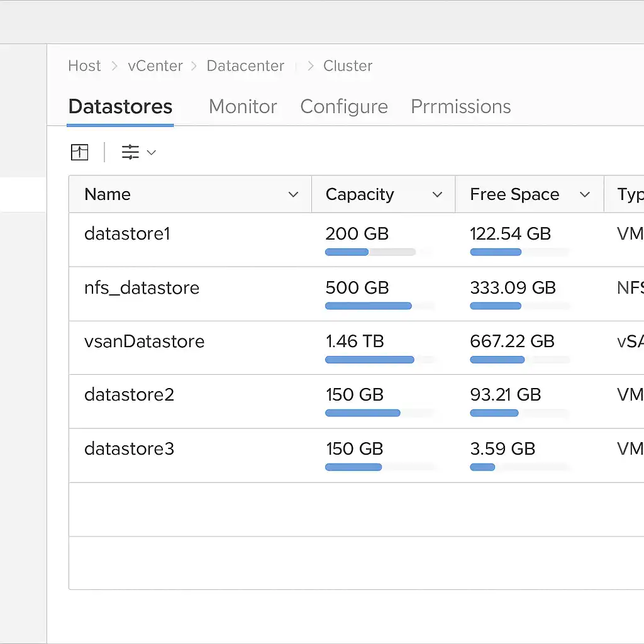Click the 200 GB capacity value

357,234
